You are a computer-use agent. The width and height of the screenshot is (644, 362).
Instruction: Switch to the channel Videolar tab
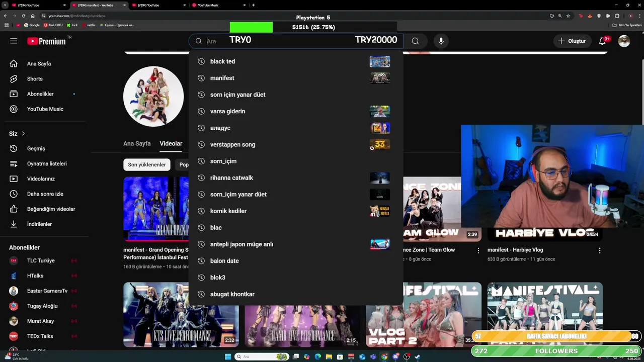tap(171, 144)
